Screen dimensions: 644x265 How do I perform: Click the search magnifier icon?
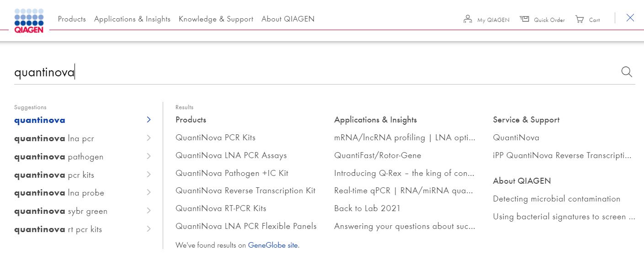(x=626, y=72)
